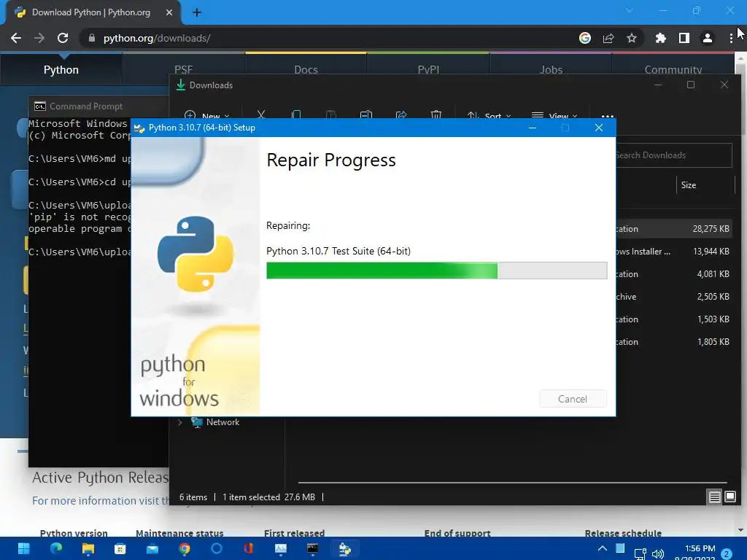Open Python Setup from taskbar
747x560 pixels.
[345, 548]
